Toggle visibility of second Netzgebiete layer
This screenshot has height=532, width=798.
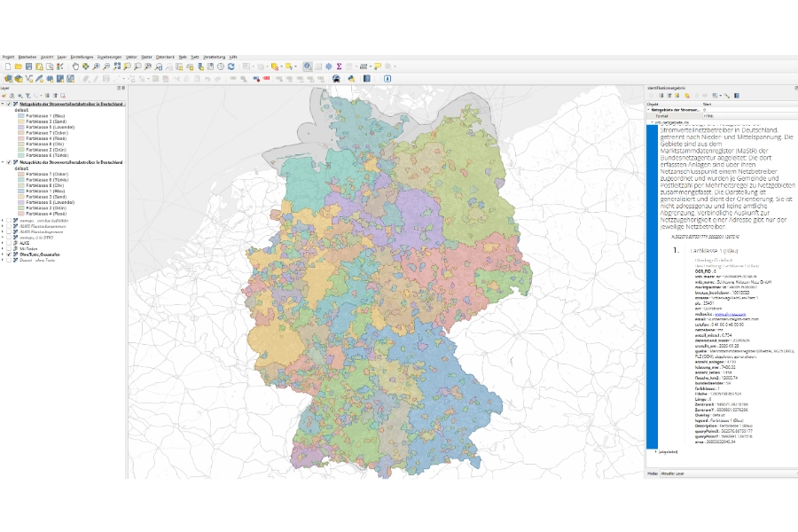point(9,162)
